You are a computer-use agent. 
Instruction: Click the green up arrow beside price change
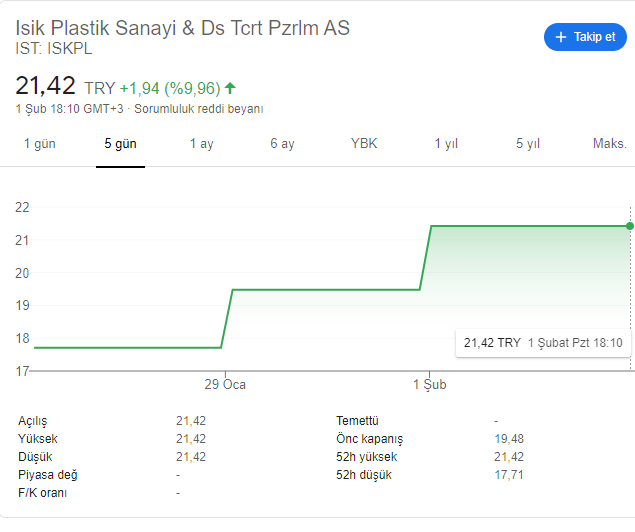pyautogui.click(x=231, y=88)
